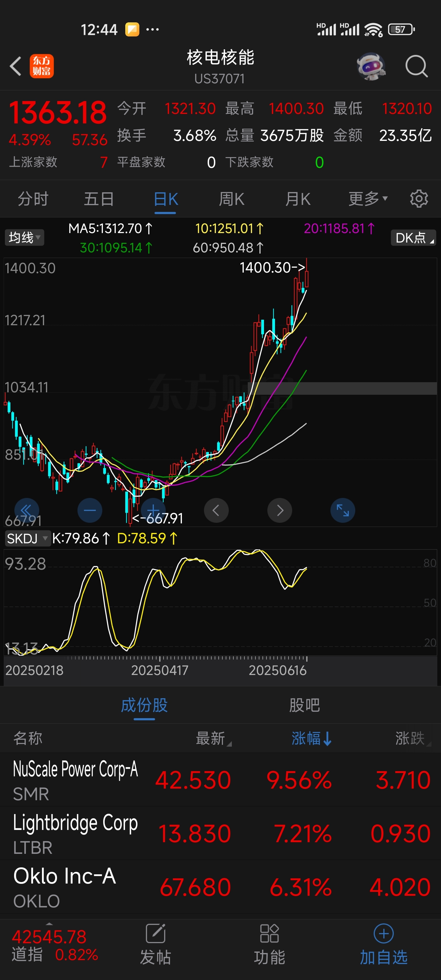This screenshot has width=441, height=980.
Task: Tap the search magnifier icon
Action: (416, 66)
